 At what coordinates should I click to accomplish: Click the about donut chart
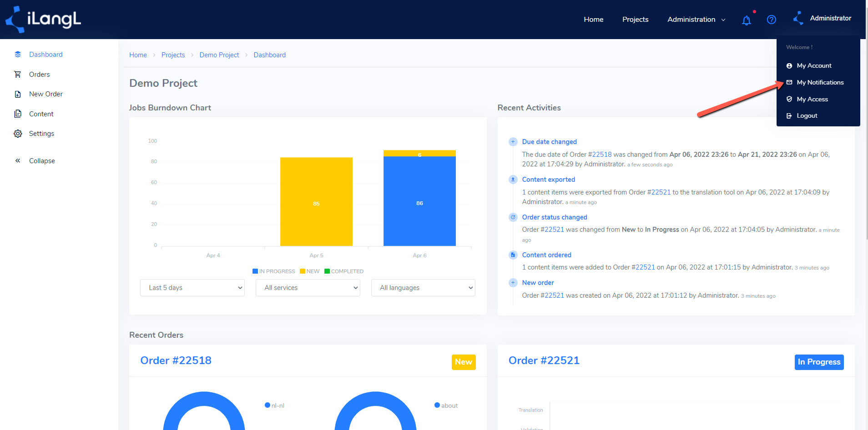pos(375,411)
